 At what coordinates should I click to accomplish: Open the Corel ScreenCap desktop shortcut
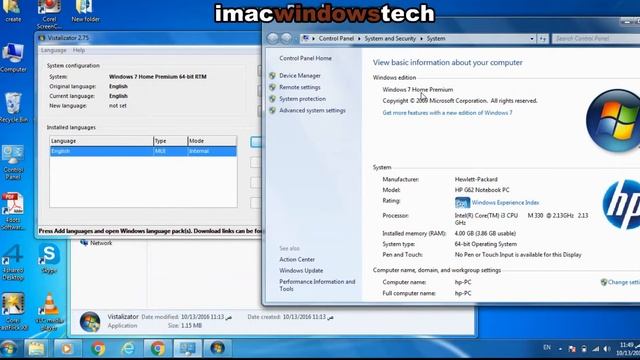(49, 15)
